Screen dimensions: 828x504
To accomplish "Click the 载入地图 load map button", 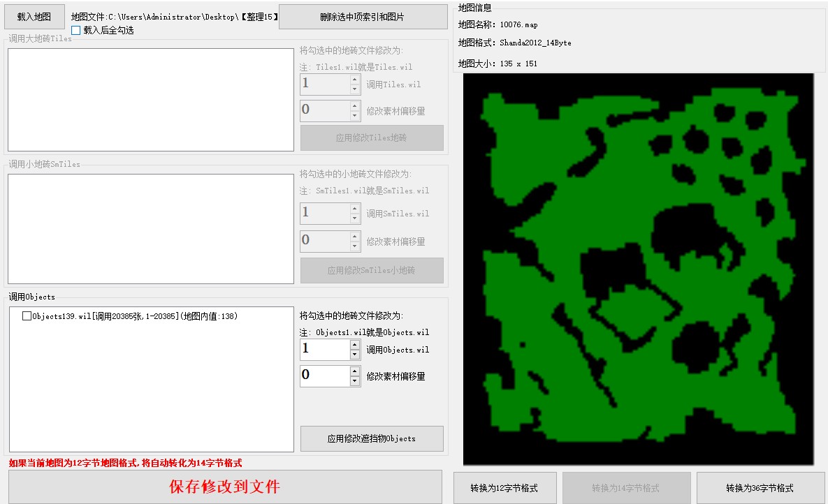I will 34,17.
